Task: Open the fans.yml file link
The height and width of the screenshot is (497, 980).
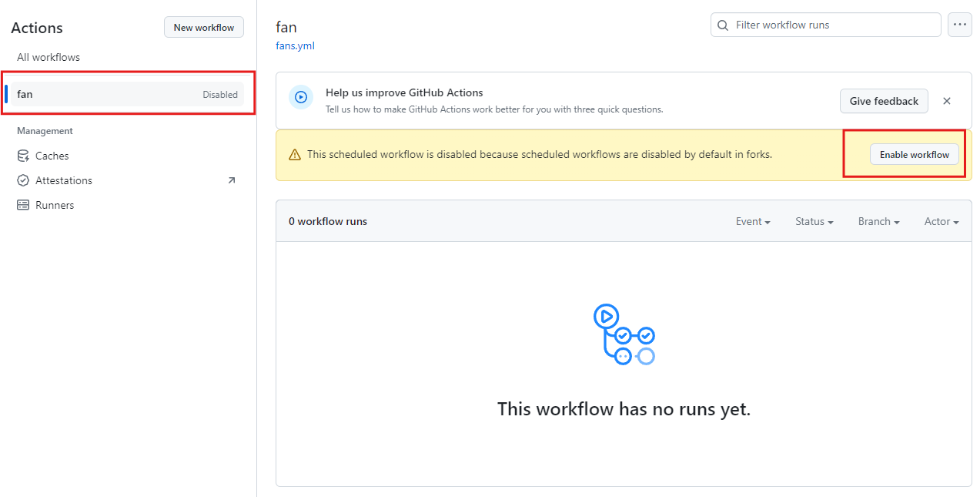Action: (x=295, y=45)
